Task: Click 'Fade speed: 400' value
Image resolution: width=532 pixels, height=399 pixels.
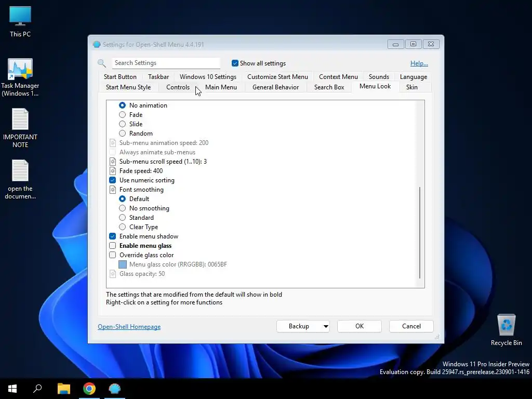Action: pos(141,171)
